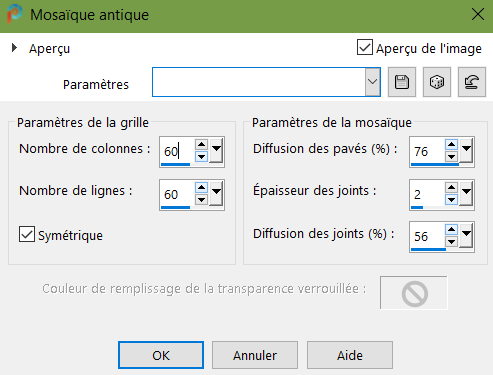Image resolution: width=493 pixels, height=375 pixels.
Task: Increase Diffusion des joints value
Action: (451, 229)
